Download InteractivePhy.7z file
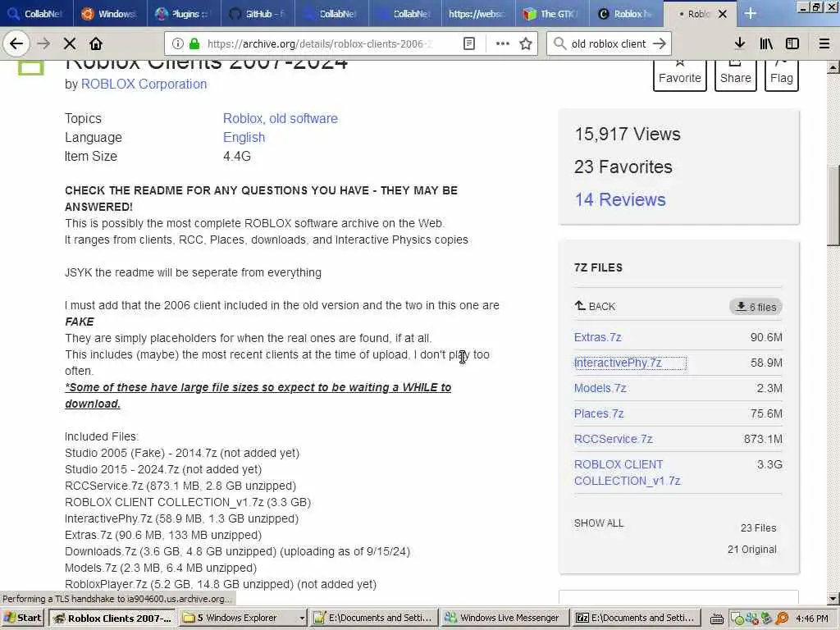840x630 pixels. click(619, 363)
